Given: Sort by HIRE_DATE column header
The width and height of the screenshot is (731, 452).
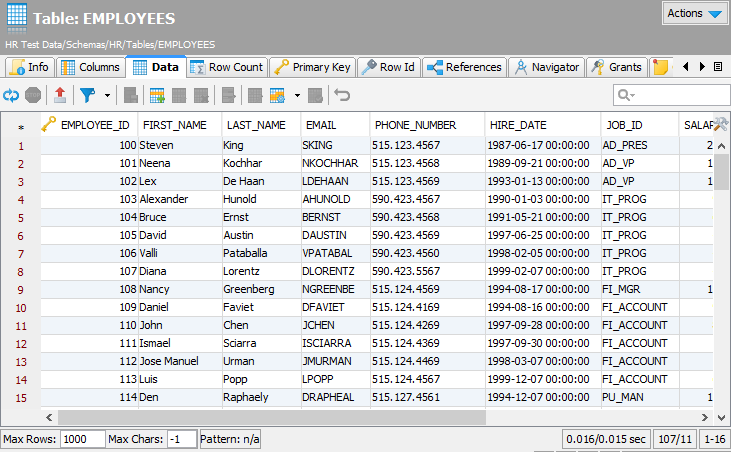Looking at the screenshot, I should (x=518, y=125).
